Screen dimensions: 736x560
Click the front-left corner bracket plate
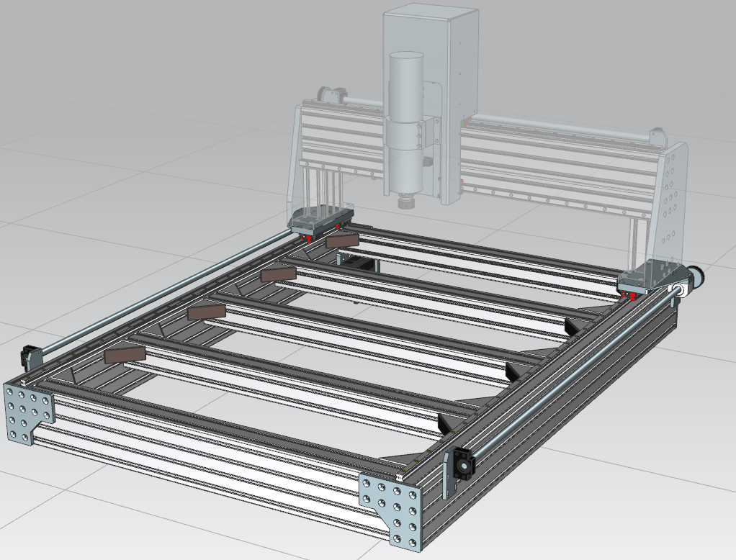[x=29, y=414]
